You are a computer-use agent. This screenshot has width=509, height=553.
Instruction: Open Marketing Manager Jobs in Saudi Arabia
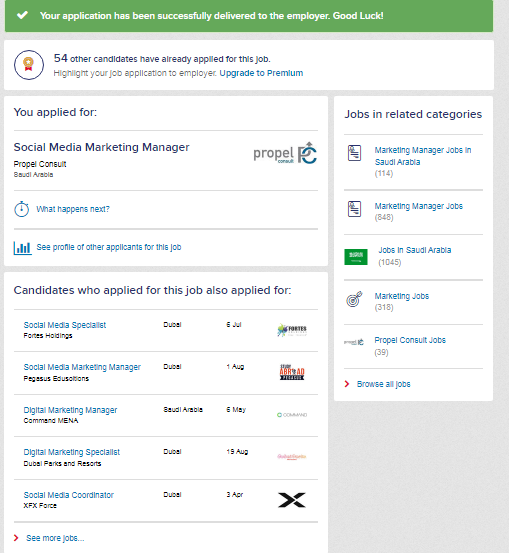423,156
